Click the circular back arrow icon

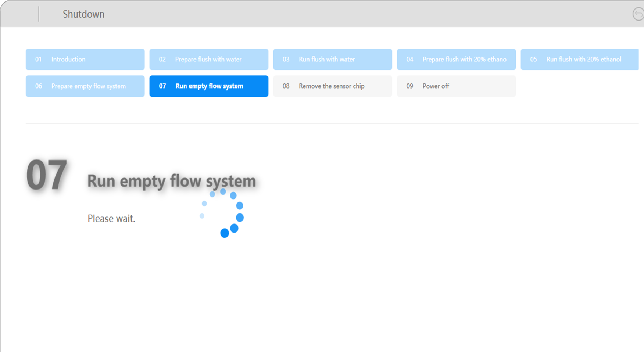(x=638, y=14)
